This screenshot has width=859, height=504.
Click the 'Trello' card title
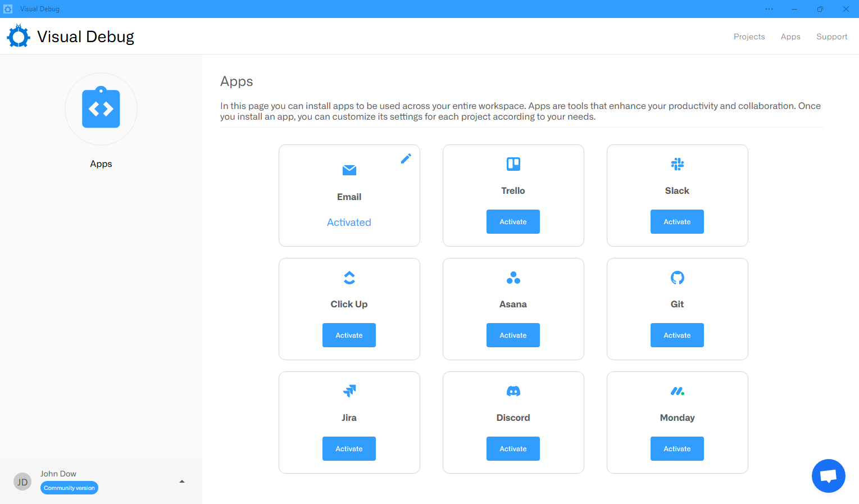513,190
